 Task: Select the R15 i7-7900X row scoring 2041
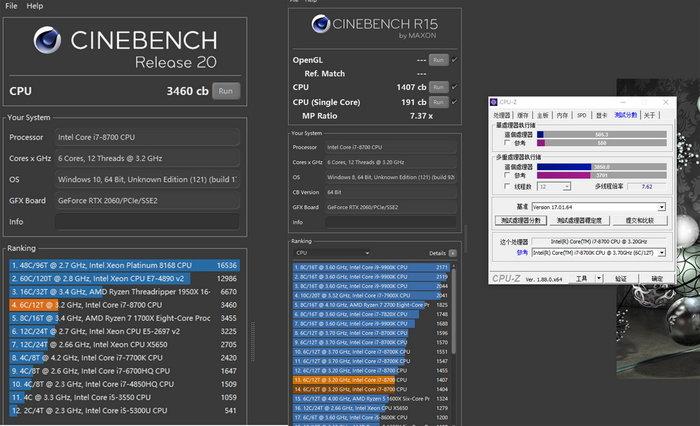coord(371,295)
